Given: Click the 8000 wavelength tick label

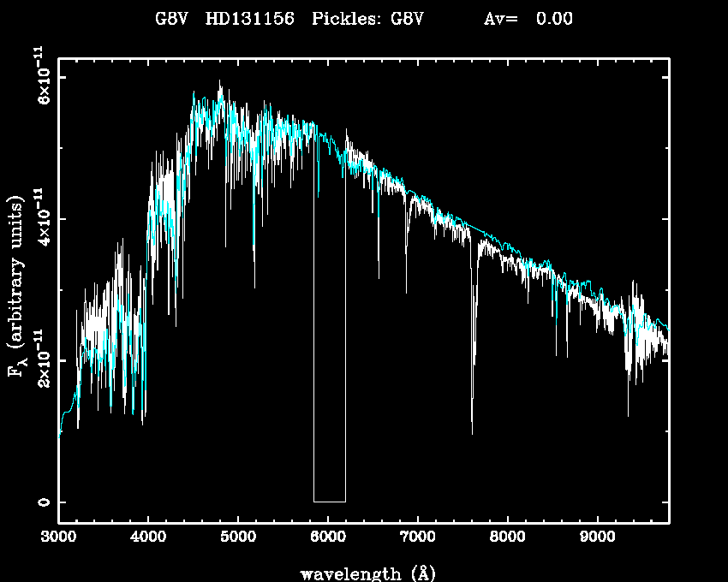Looking at the screenshot, I should 508,537.
